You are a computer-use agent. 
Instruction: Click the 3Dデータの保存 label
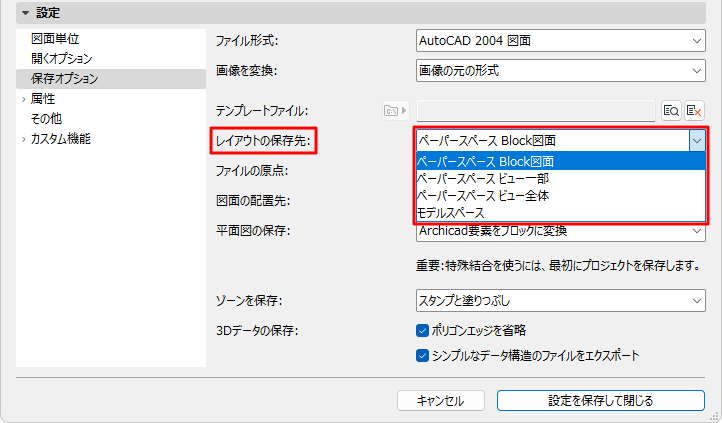click(x=257, y=330)
